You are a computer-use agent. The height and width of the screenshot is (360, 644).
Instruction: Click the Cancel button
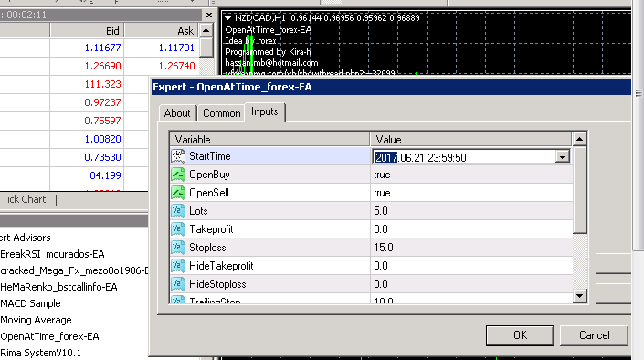pyautogui.click(x=594, y=335)
